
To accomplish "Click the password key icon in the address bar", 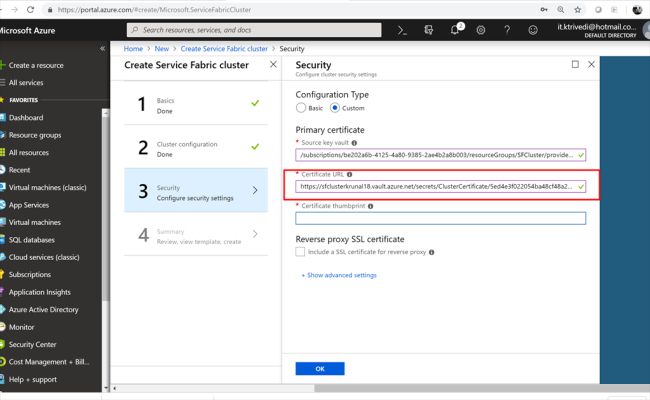I will coord(544,10).
